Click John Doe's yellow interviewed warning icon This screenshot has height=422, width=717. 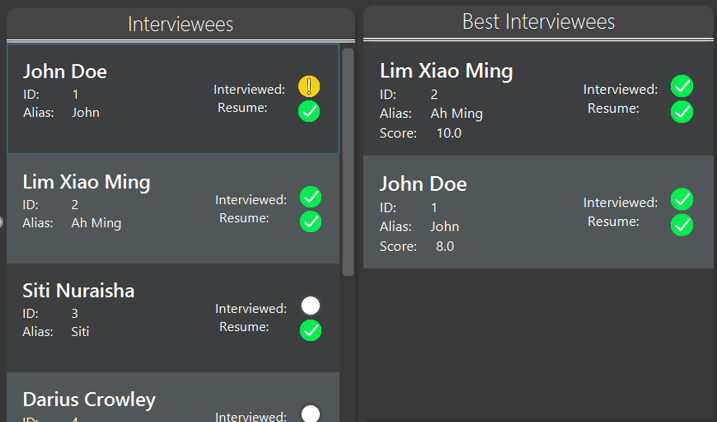pyautogui.click(x=309, y=86)
